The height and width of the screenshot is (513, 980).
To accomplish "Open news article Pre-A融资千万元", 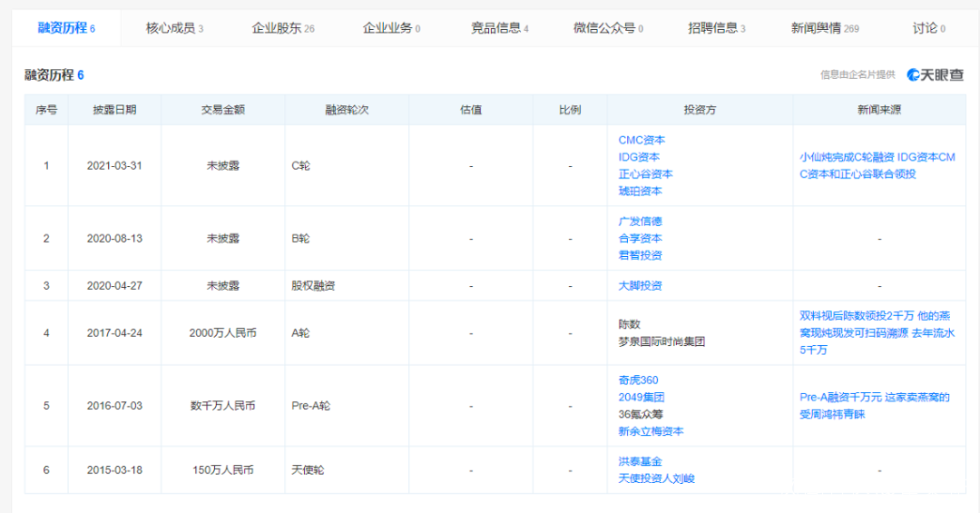I will tap(875, 405).
